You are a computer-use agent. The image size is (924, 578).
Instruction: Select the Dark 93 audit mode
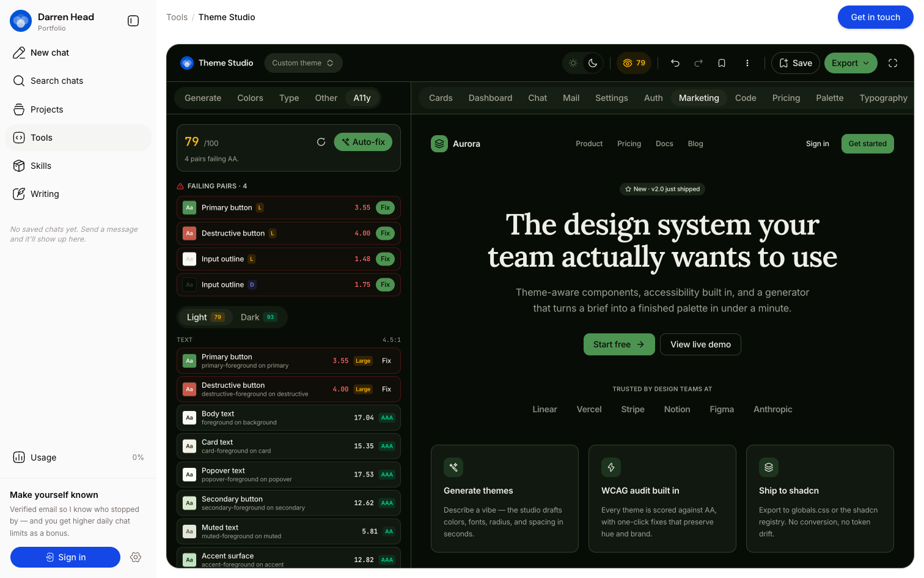(x=258, y=317)
